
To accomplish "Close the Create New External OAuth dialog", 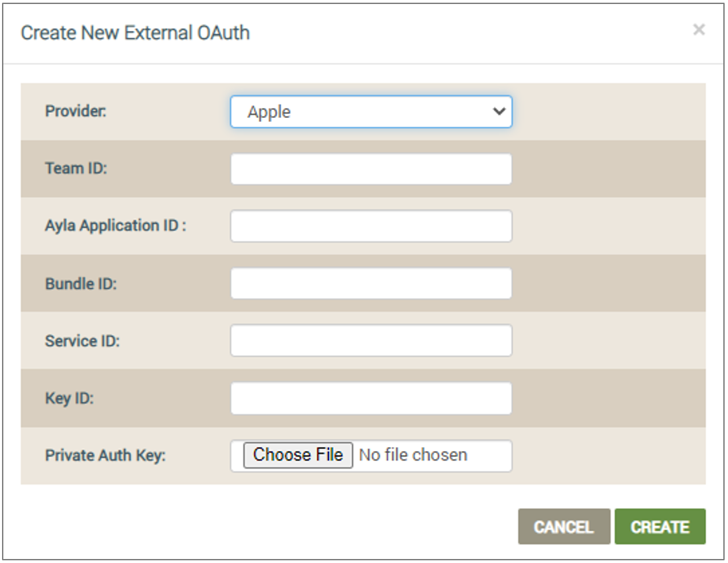I will [699, 30].
